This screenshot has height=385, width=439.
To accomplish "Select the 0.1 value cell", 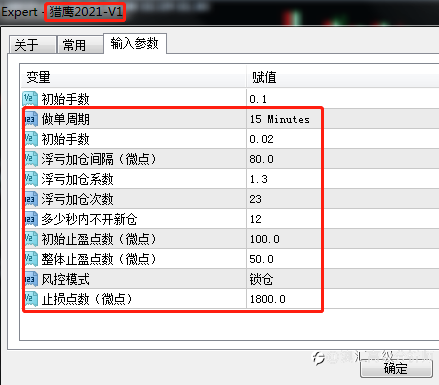I will (258, 99).
